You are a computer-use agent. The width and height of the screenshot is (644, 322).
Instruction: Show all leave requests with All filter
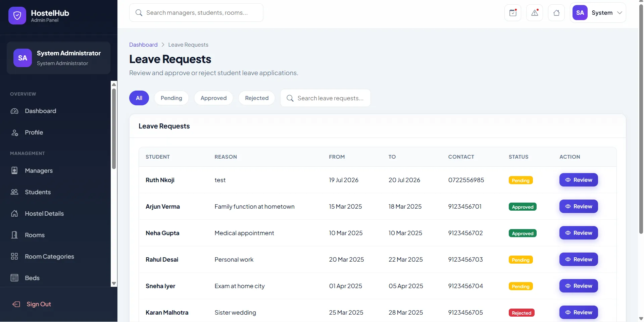(139, 98)
